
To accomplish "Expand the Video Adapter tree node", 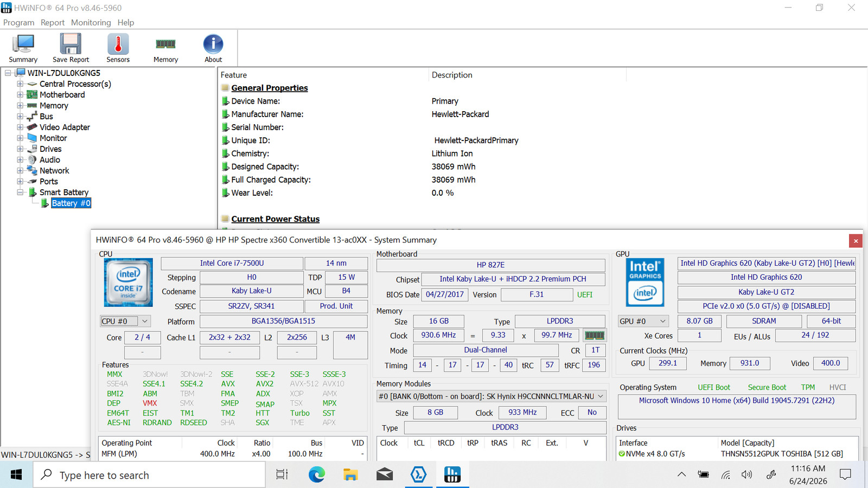I will (20, 127).
